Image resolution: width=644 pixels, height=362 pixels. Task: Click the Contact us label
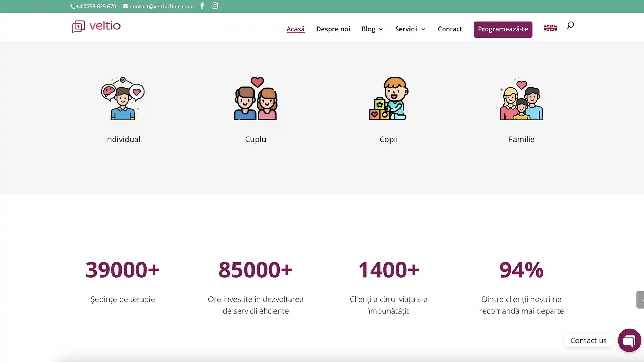(588, 341)
